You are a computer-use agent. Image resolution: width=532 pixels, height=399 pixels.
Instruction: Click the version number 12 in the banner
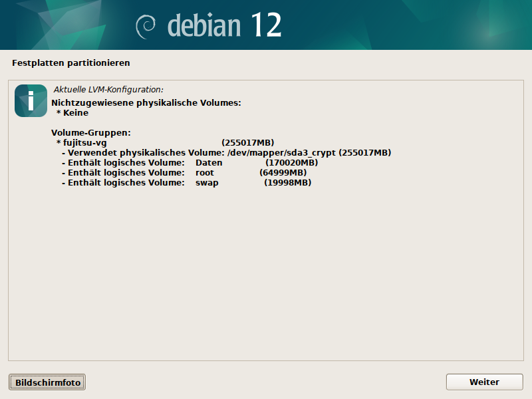(266, 25)
